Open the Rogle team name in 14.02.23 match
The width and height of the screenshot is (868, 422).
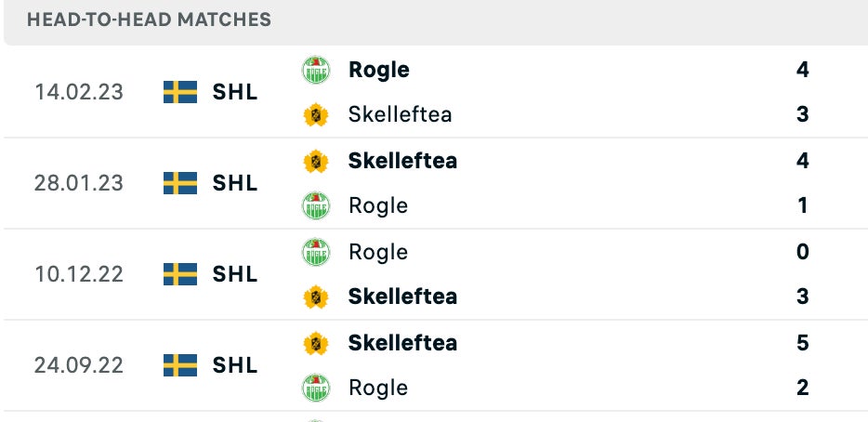tap(378, 70)
